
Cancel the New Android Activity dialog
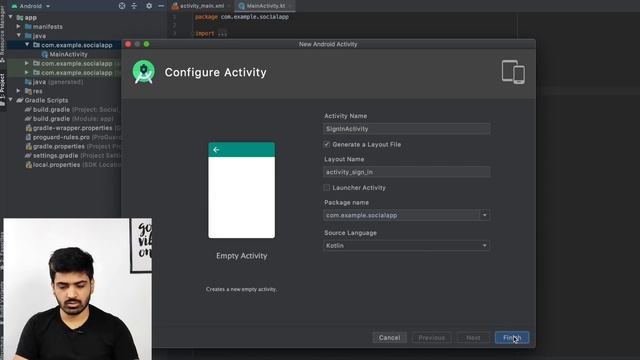pyautogui.click(x=389, y=338)
